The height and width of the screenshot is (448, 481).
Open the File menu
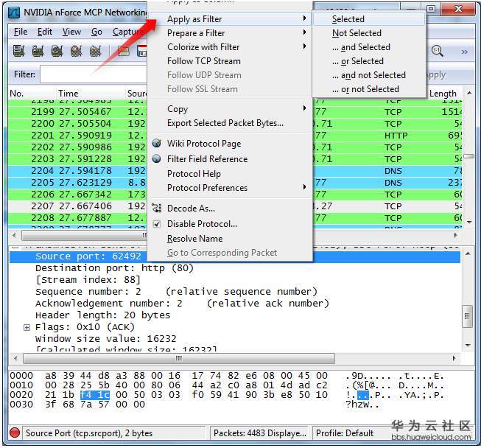coord(21,32)
